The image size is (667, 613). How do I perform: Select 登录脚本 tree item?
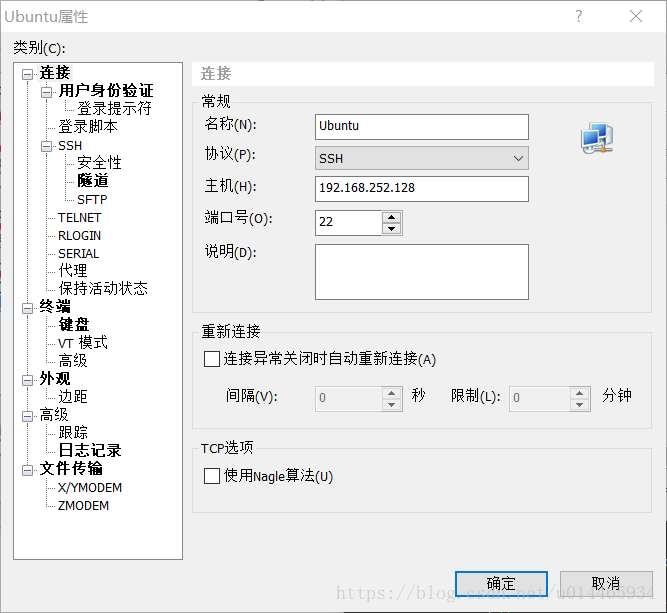(88, 126)
